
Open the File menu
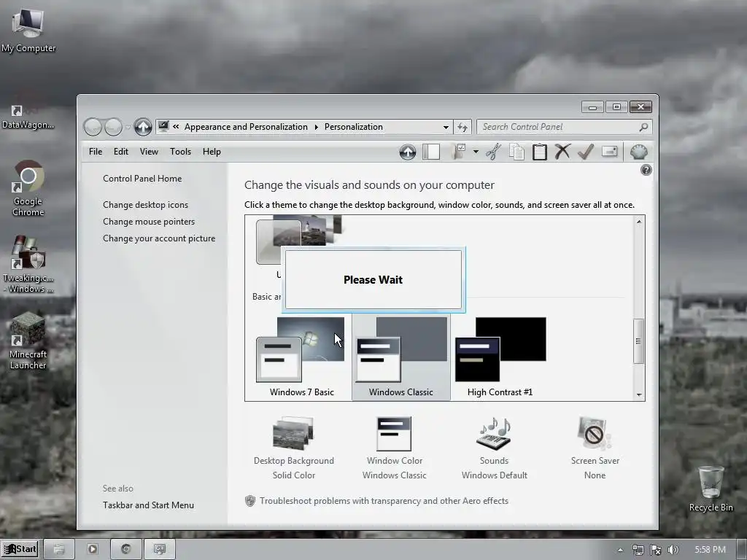pos(96,152)
